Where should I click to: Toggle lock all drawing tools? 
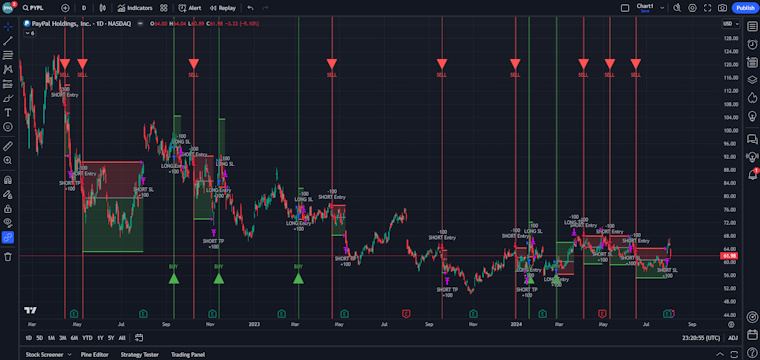point(8,209)
